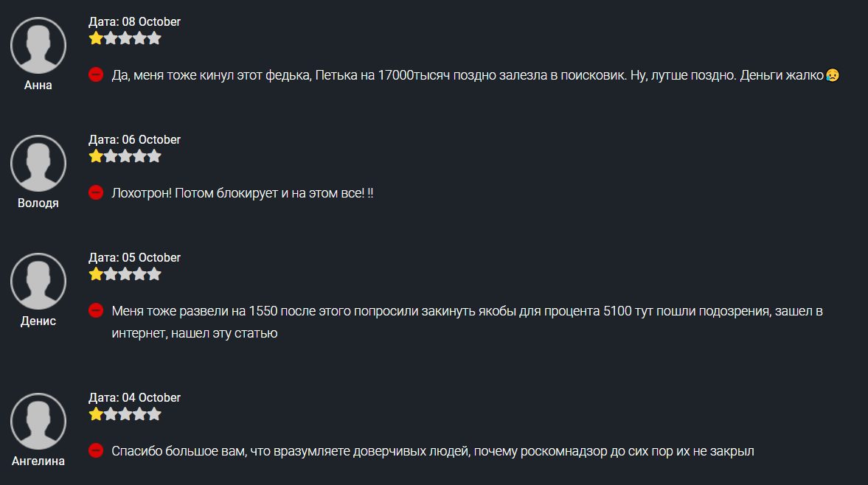Click Володя's profile avatar

pos(38,164)
